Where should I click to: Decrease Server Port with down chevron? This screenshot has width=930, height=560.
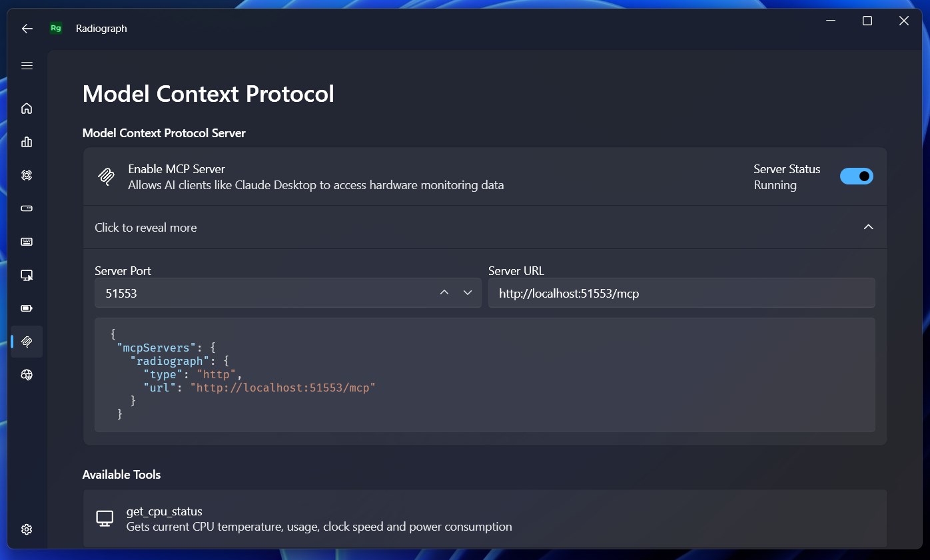pos(468,293)
